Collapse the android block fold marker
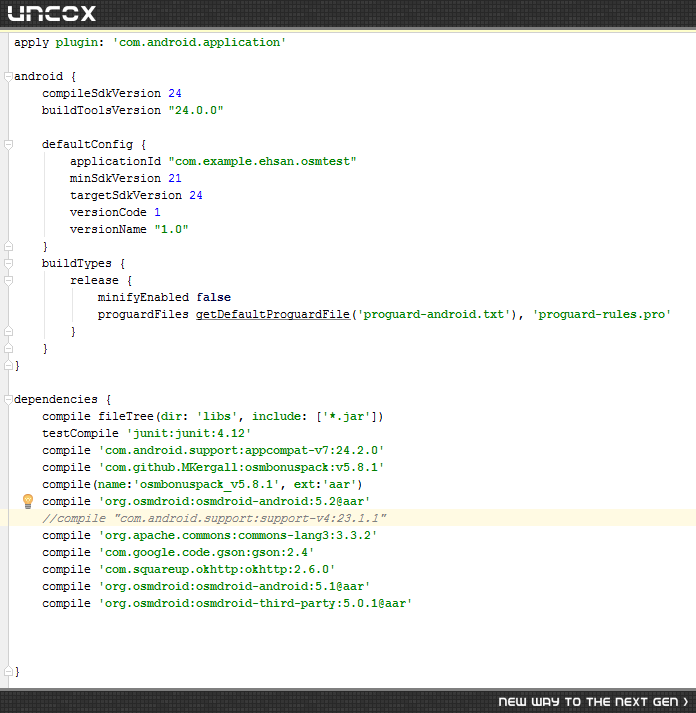This screenshot has height=713, width=696. coord(8,76)
